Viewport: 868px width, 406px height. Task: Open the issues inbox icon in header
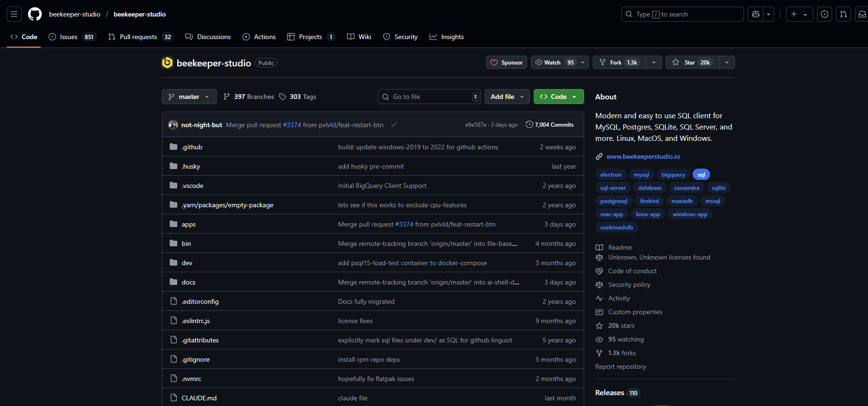pyautogui.click(x=825, y=14)
